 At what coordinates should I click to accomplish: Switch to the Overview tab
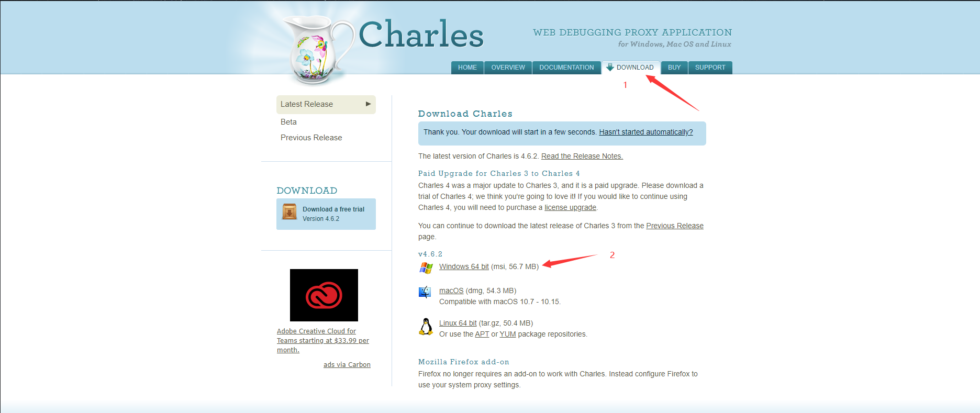pyautogui.click(x=508, y=68)
